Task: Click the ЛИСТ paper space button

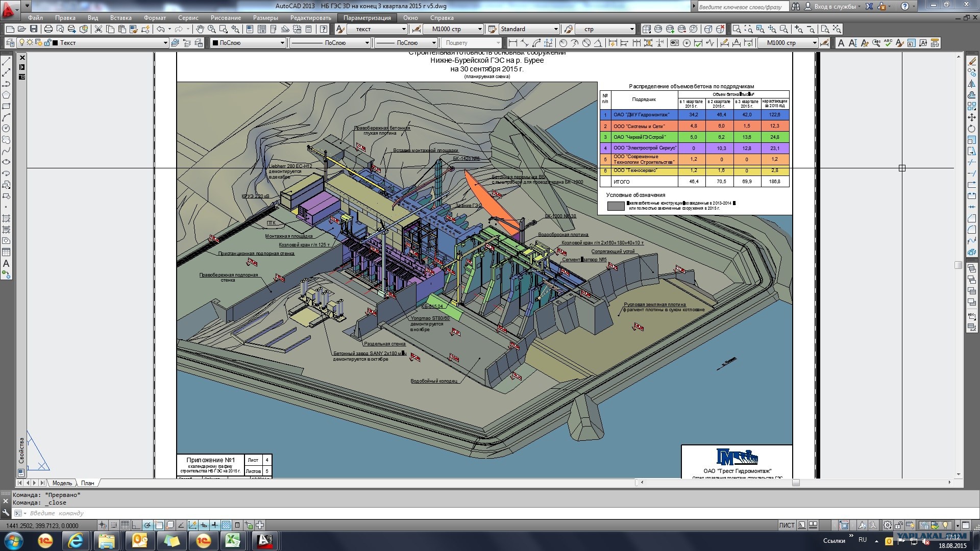Action: coord(787,525)
